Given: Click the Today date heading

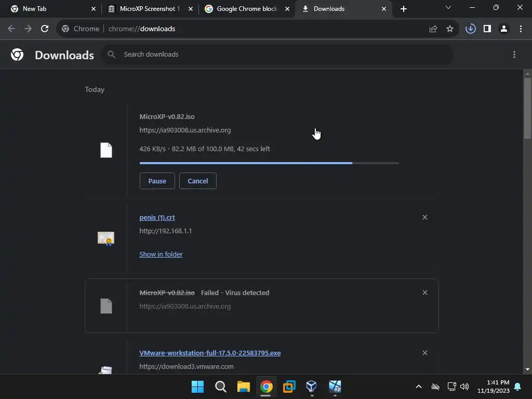Looking at the screenshot, I should point(95,89).
